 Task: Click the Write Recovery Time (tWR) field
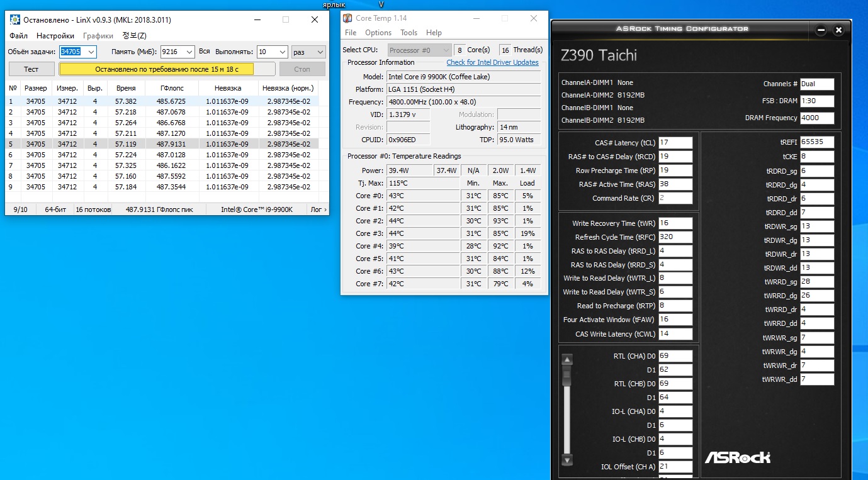pyautogui.click(x=675, y=223)
